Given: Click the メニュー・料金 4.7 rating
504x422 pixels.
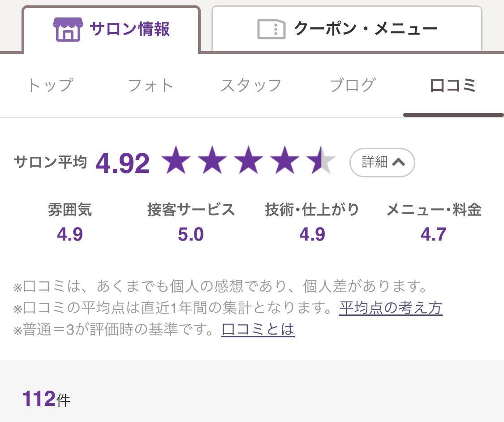Looking at the screenshot, I should [434, 234].
